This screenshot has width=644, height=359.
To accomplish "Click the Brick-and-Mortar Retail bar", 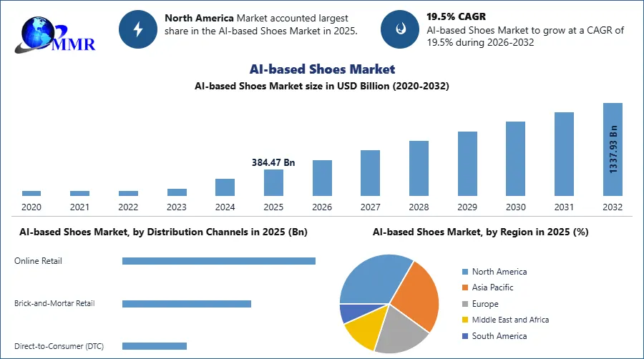I will (x=186, y=304).
